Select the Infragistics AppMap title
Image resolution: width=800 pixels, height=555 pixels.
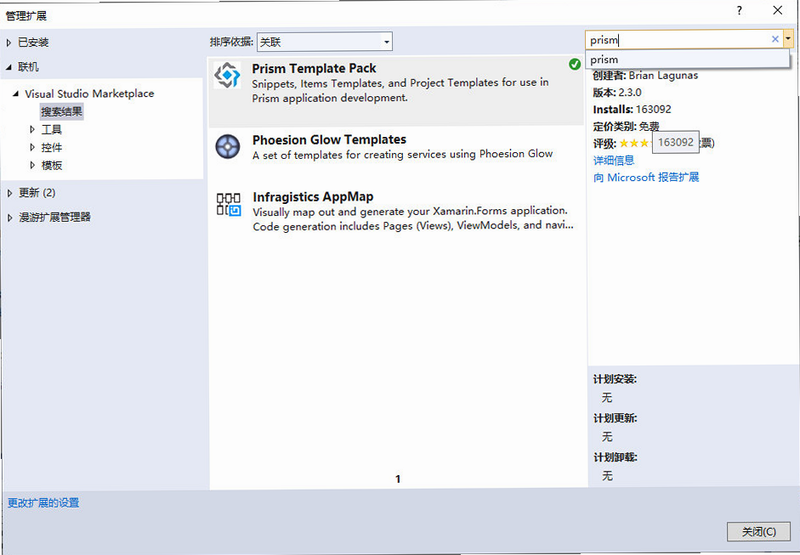click(x=313, y=197)
